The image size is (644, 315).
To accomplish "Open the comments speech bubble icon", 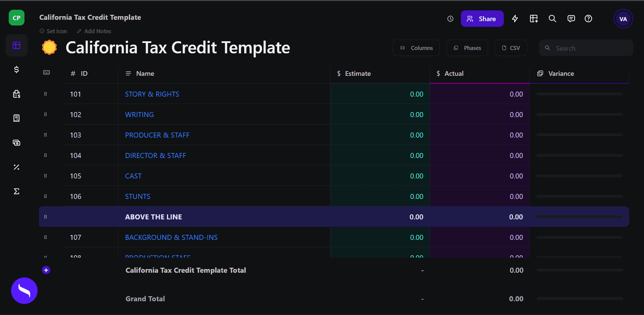I will click(571, 19).
